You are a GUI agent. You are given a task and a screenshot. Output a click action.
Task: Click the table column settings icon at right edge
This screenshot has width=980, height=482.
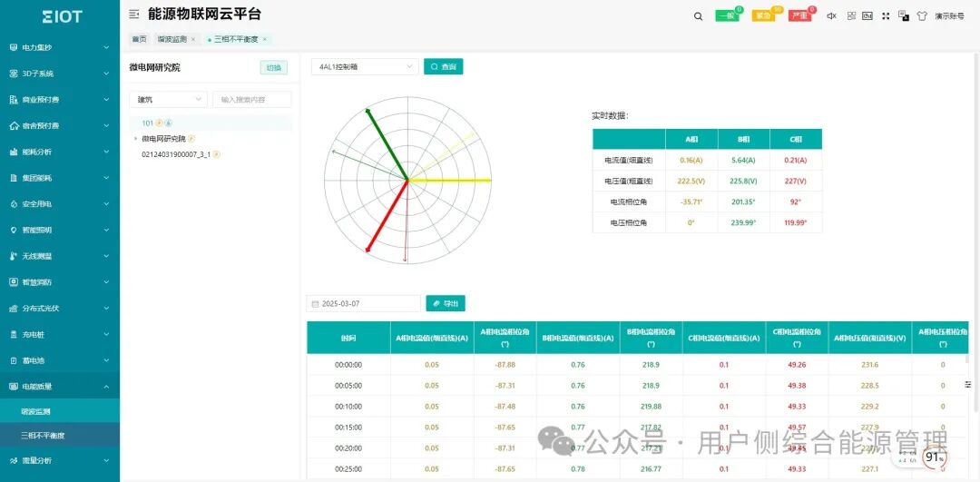click(968, 384)
